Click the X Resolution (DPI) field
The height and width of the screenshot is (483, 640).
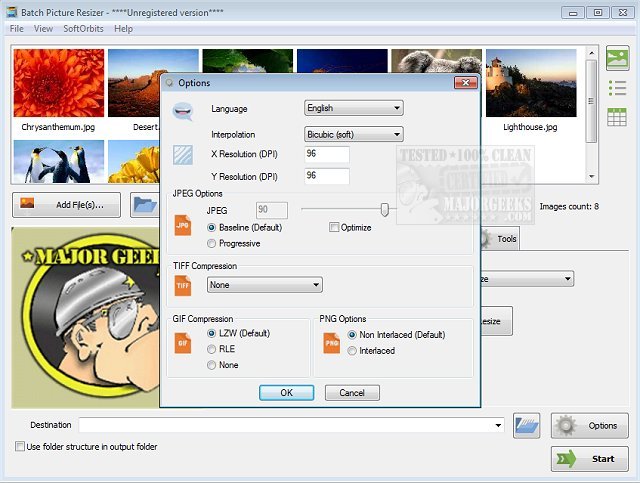click(x=327, y=154)
